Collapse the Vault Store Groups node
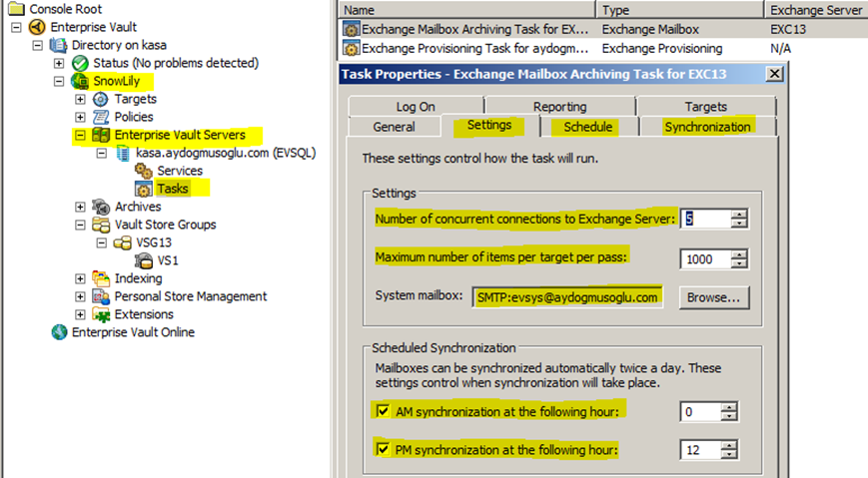 (x=80, y=225)
